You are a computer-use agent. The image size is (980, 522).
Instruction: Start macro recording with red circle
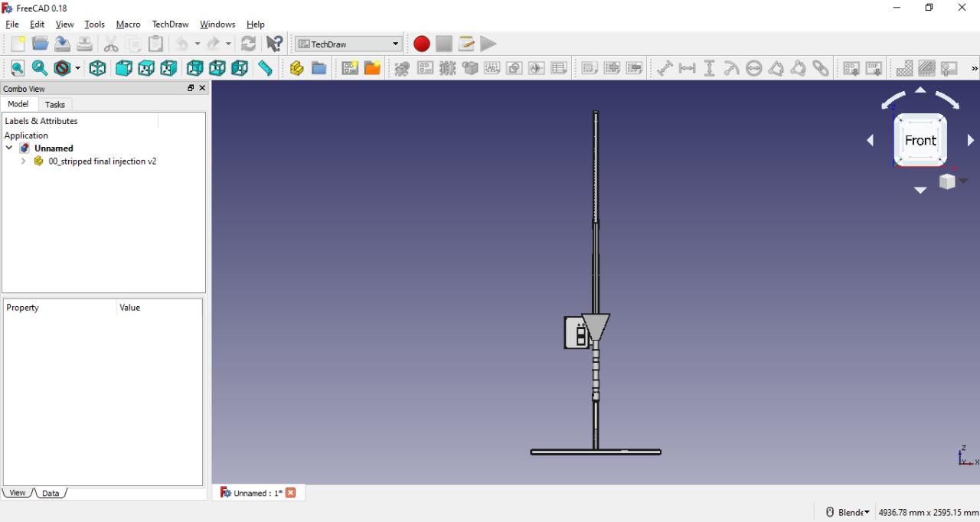click(421, 44)
